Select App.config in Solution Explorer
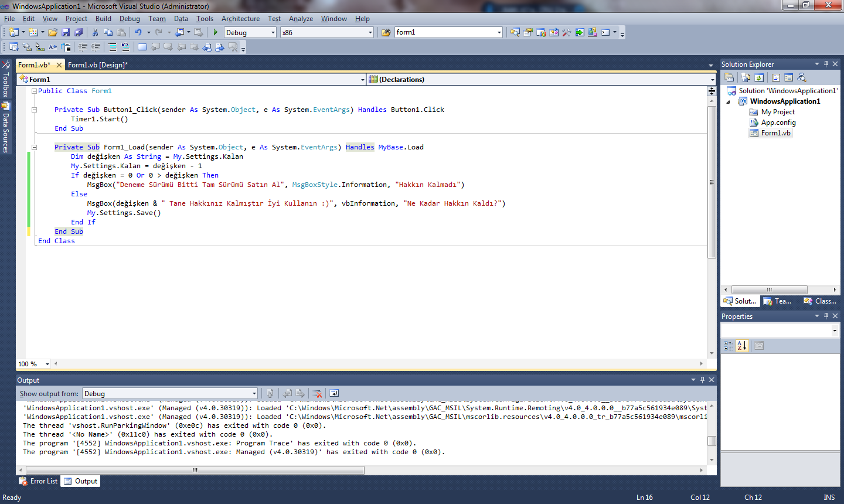Screen dimensions: 844x504 (778, 122)
